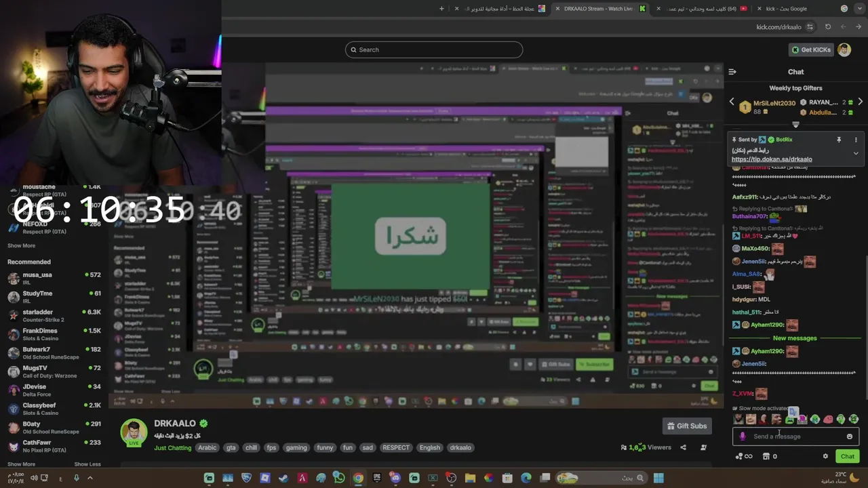Open channel points infinity icon
This screenshot has width=868, height=488.
tap(743, 456)
